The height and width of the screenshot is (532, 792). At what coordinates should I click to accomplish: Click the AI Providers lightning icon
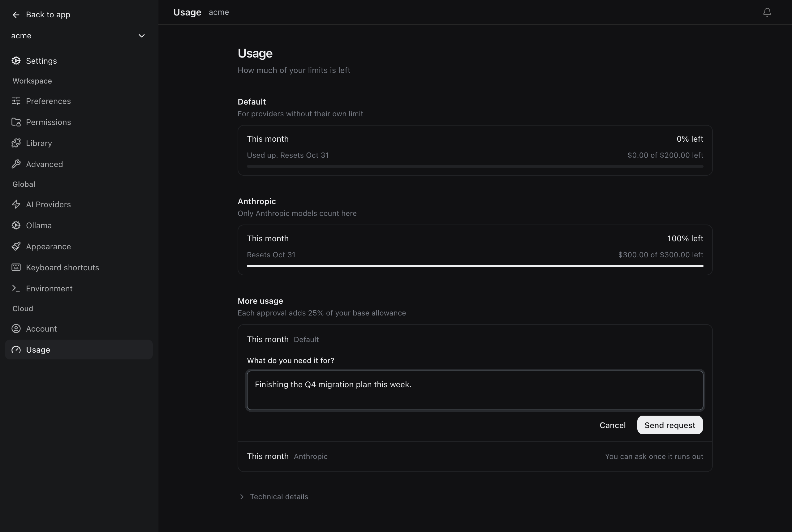click(x=16, y=204)
